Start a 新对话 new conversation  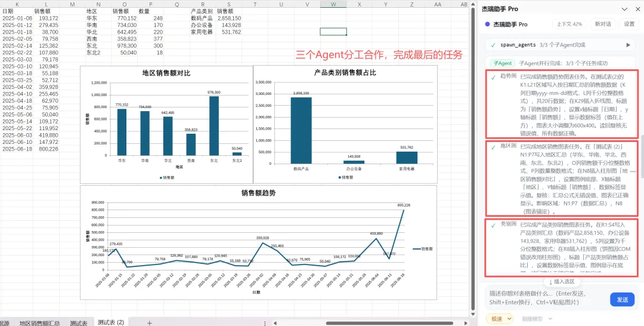(603, 24)
